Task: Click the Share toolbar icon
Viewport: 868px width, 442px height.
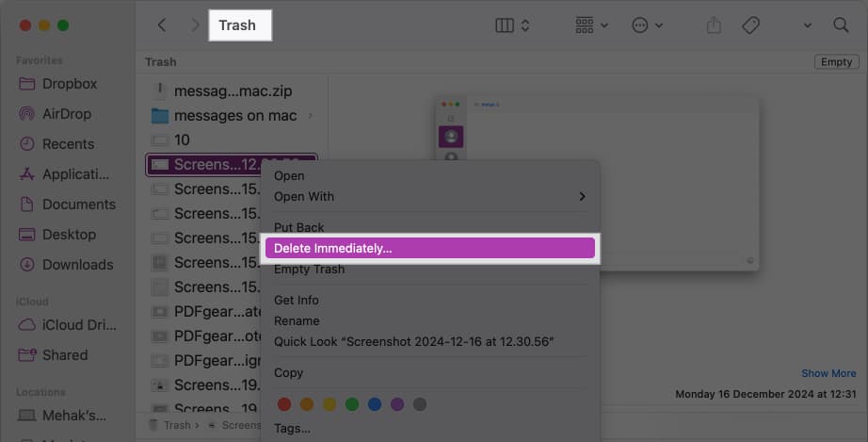Action: pos(714,25)
